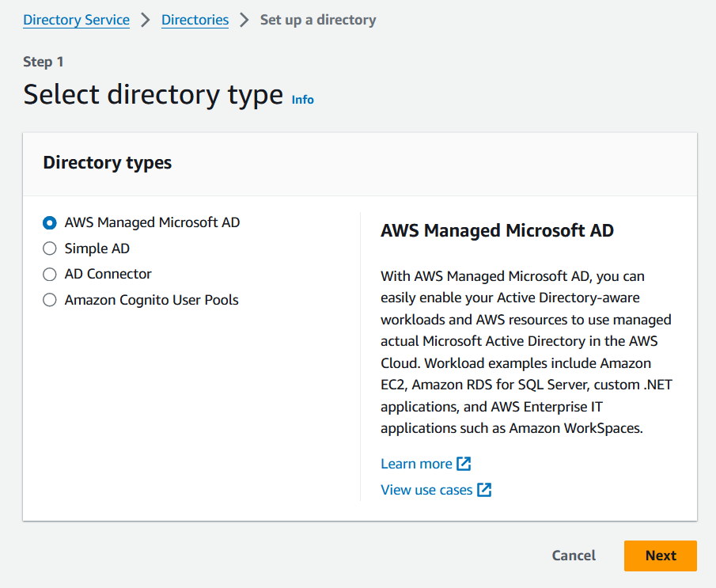716x588 pixels.
Task: Click the Simple AD label text
Action: coord(97,248)
